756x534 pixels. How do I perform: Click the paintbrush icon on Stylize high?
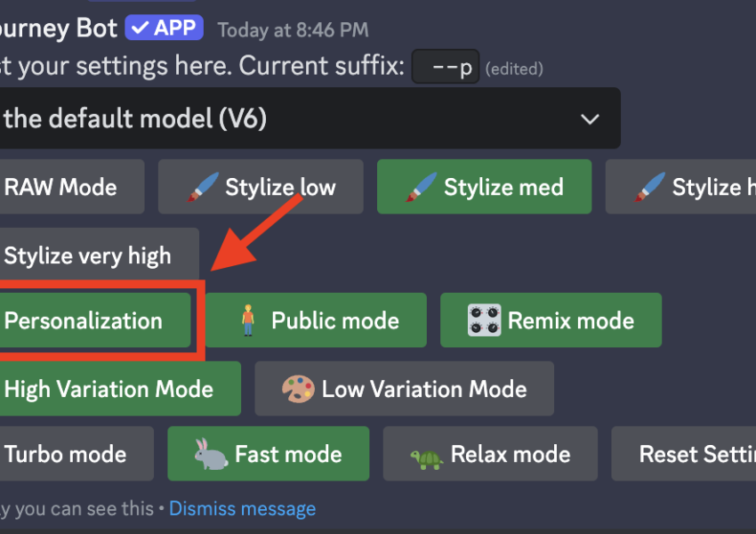[649, 187]
